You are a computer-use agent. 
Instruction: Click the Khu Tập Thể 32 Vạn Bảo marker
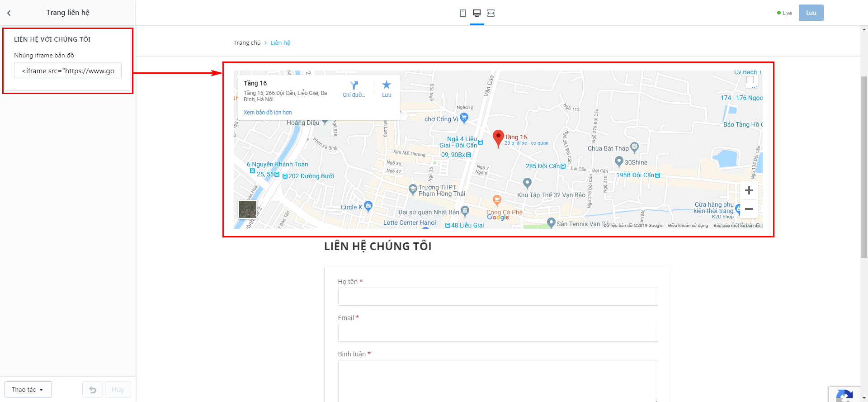(x=527, y=183)
